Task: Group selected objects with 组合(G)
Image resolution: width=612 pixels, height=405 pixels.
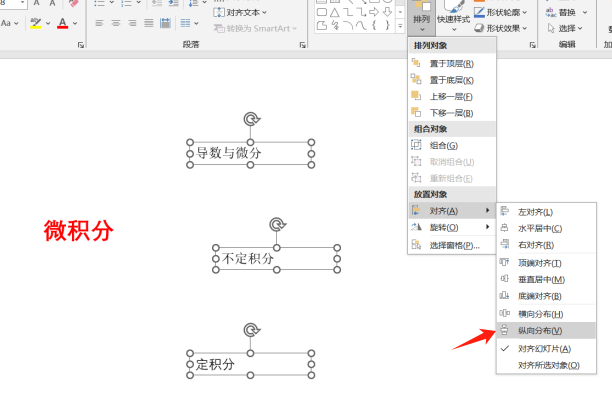Action: [452, 146]
